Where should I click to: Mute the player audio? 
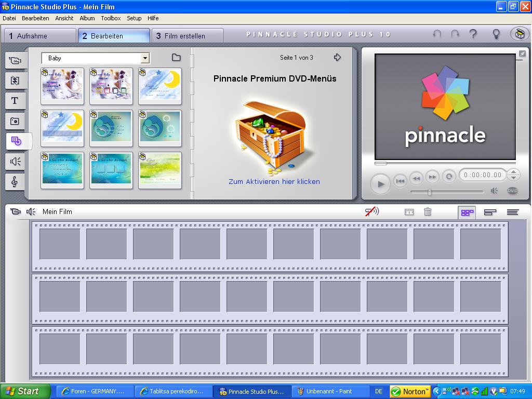[x=495, y=191]
